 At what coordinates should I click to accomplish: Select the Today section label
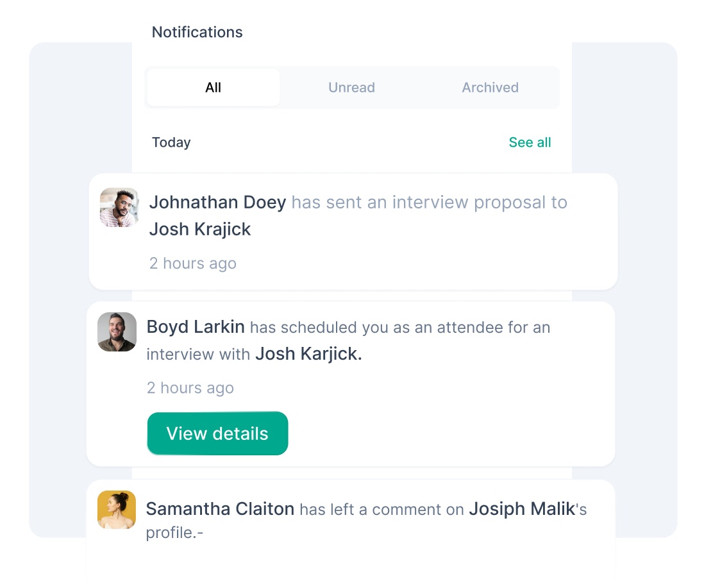[171, 142]
